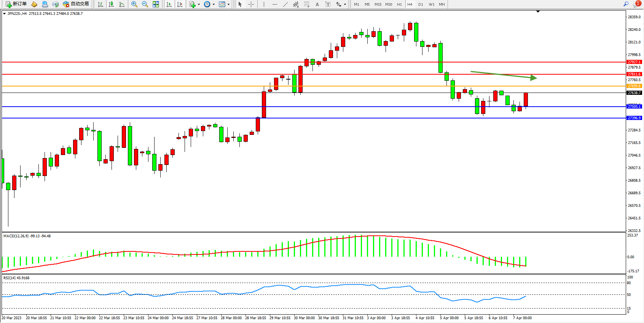Enable chart auto scroll
644x323 pixels.
click(169, 4)
